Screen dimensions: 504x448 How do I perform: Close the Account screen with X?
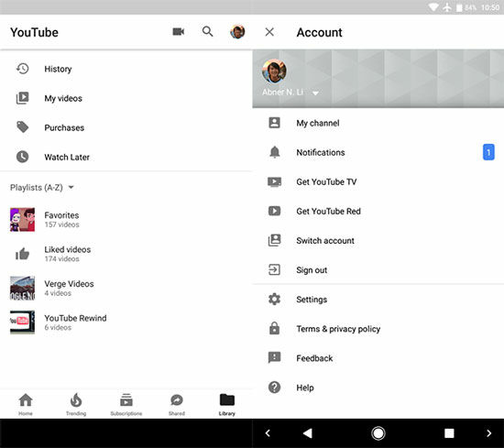coord(269,32)
